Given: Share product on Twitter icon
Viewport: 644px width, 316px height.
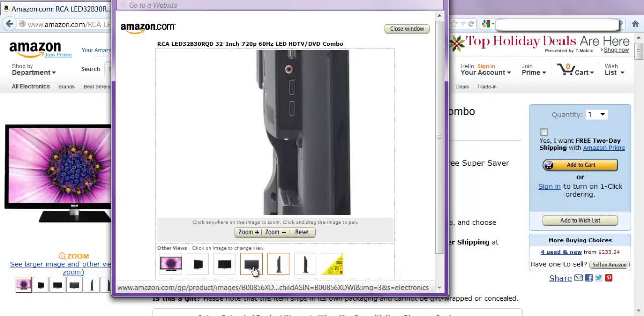Looking at the screenshot, I should point(599,278).
